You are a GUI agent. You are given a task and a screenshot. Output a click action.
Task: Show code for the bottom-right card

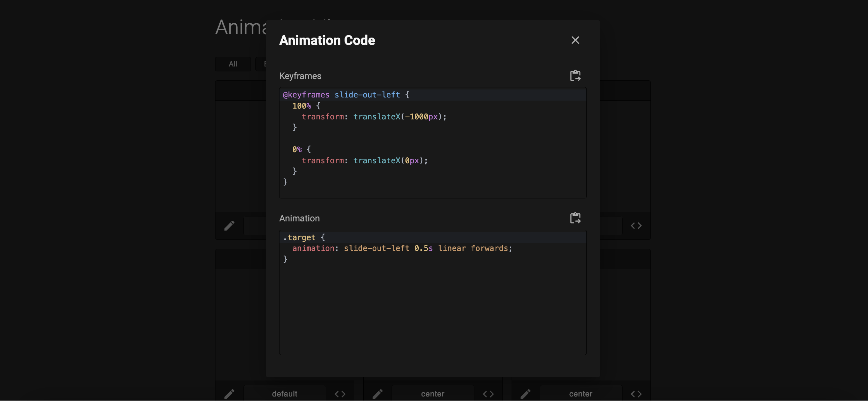636,394
